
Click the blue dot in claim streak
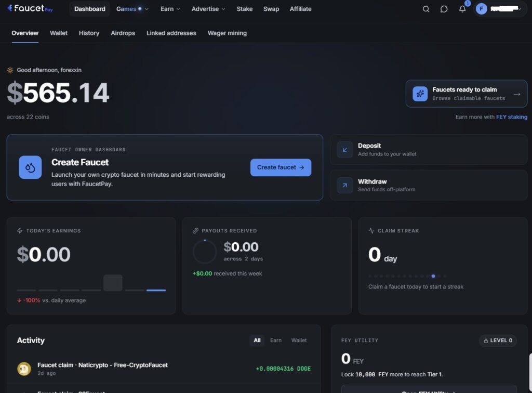[433, 276]
